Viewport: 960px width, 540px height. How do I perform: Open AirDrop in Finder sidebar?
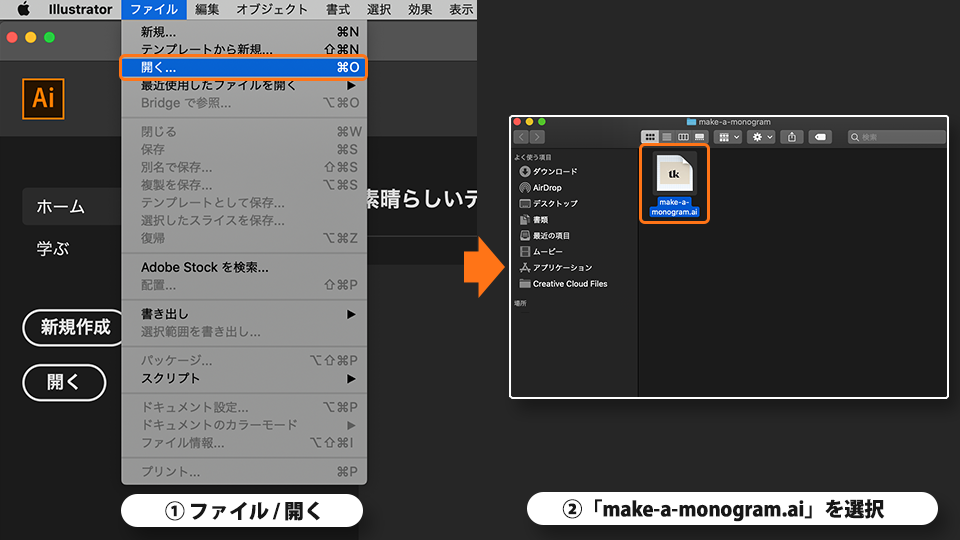540,187
